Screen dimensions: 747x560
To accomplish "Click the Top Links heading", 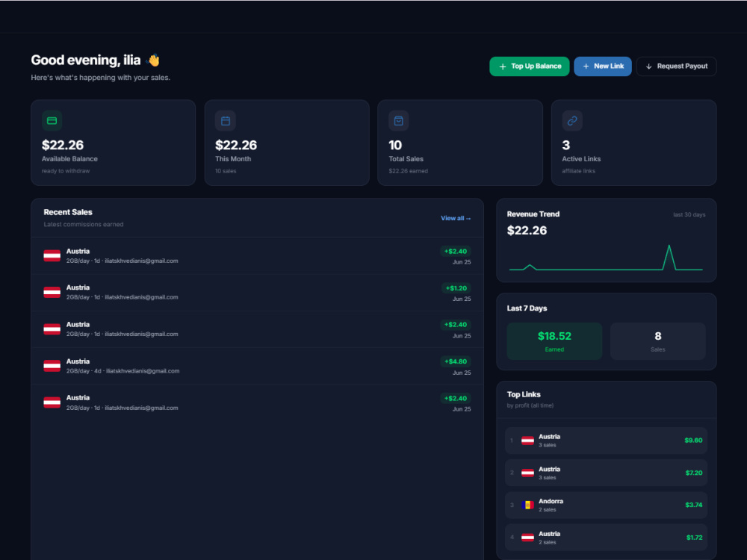I will pos(524,394).
